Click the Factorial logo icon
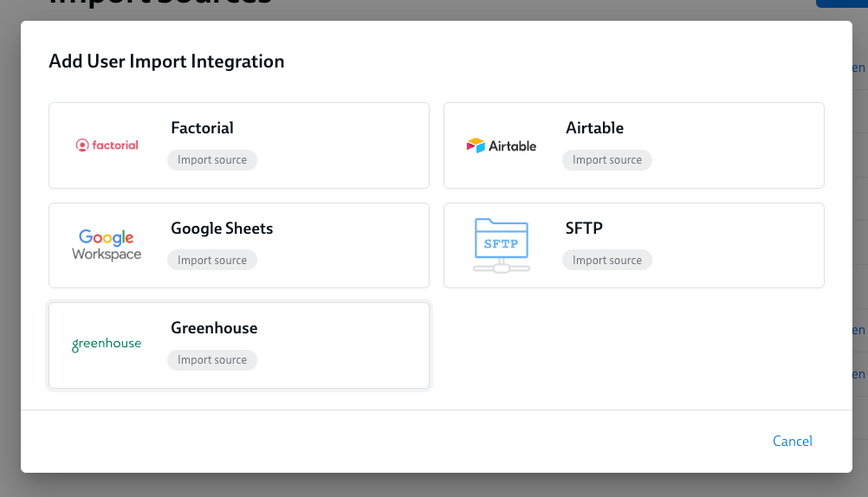Viewport: 868px width, 497px height. 107,145
